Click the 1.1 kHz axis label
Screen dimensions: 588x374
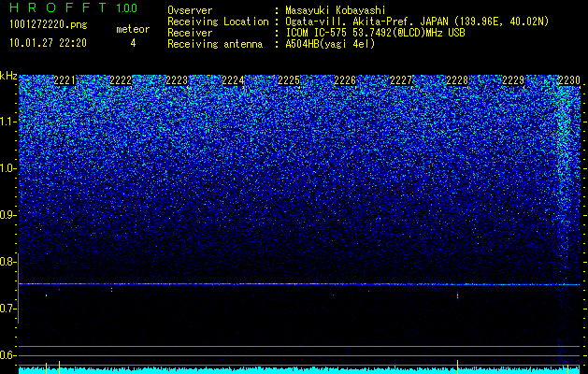[x=7, y=122]
